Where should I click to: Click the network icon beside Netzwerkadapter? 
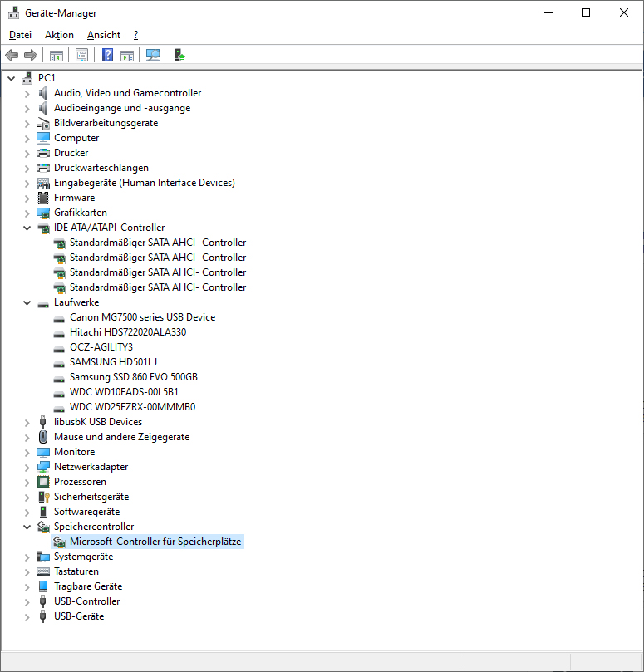43,467
